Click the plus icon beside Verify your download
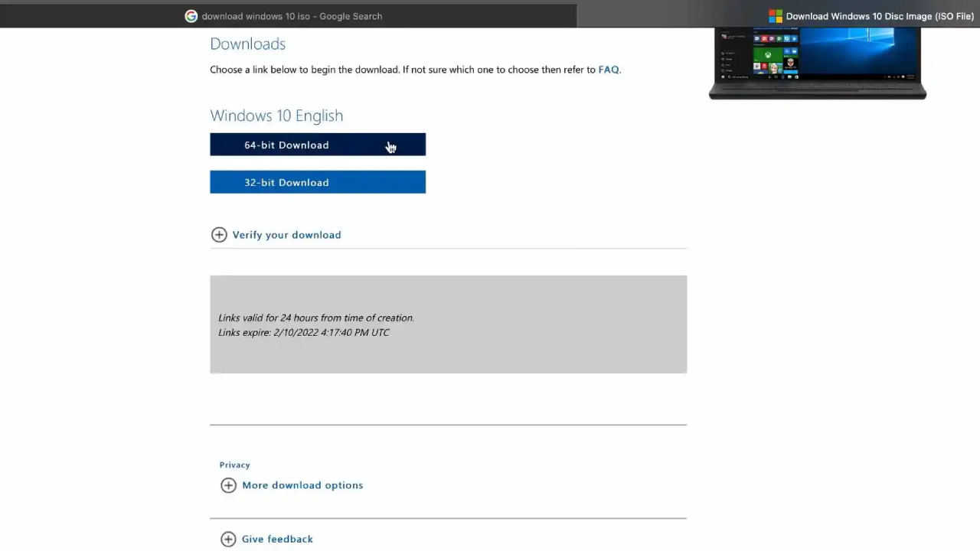980x551 pixels. [x=219, y=235]
